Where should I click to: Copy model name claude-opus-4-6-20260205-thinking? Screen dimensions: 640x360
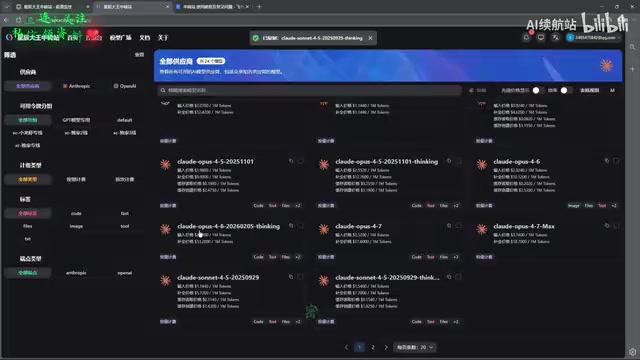click(291, 226)
